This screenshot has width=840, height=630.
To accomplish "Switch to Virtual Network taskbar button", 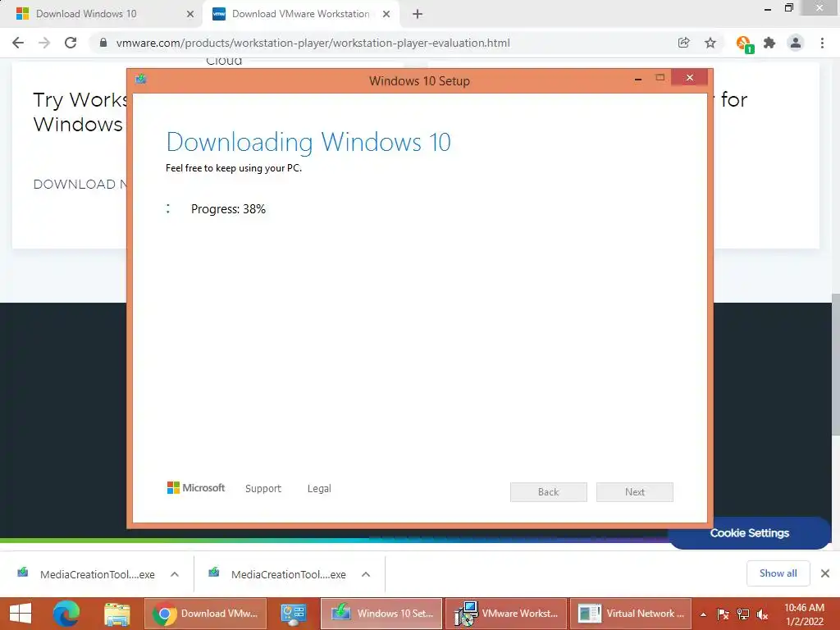I will 631,614.
